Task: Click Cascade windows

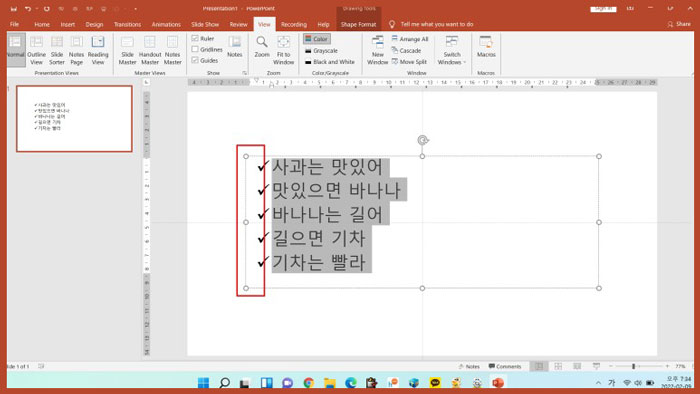Action: [x=406, y=50]
